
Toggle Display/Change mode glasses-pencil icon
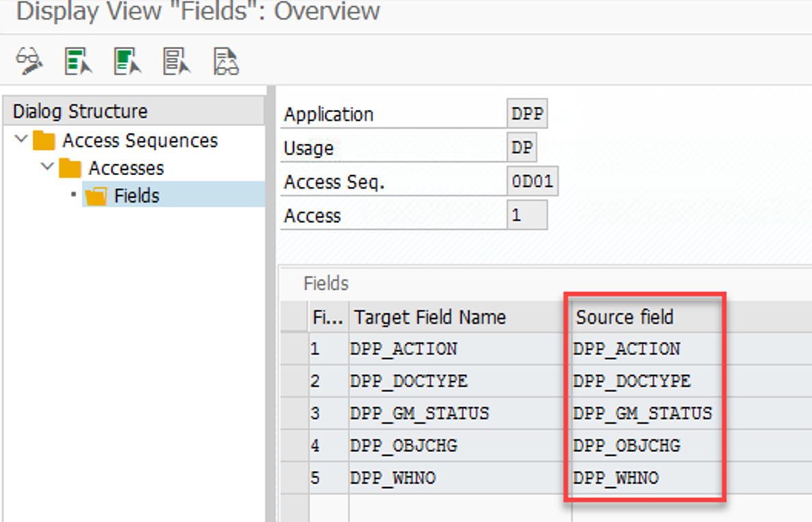pyautogui.click(x=29, y=61)
